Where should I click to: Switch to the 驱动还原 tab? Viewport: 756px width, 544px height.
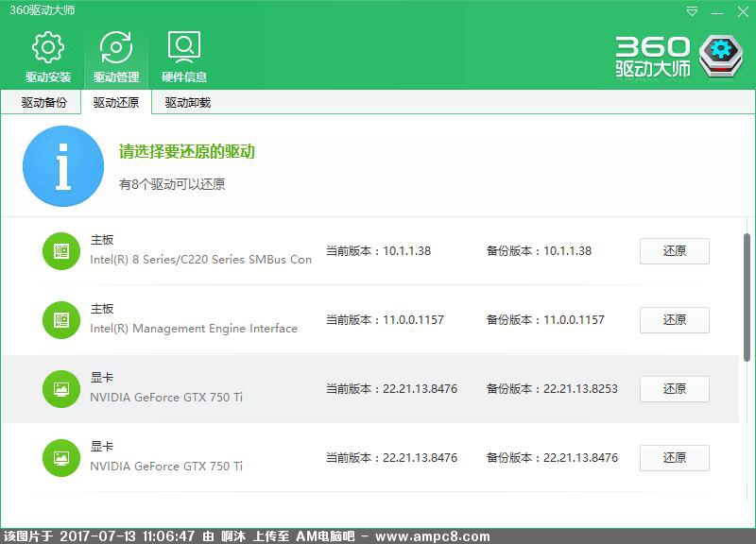click(x=116, y=102)
